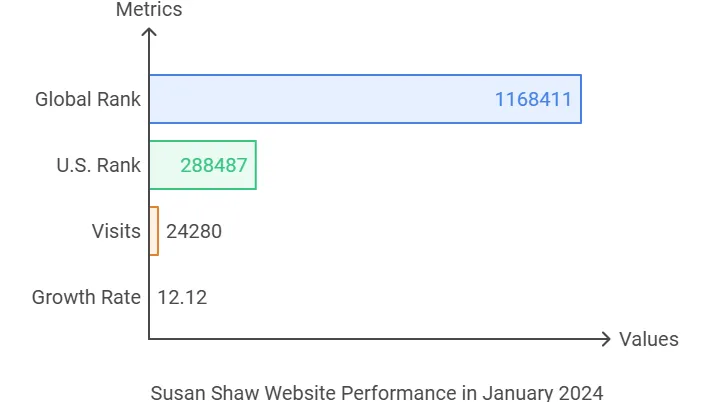The width and height of the screenshot is (717, 402).
Task: Click the small orange Visits bar
Action: (x=154, y=231)
